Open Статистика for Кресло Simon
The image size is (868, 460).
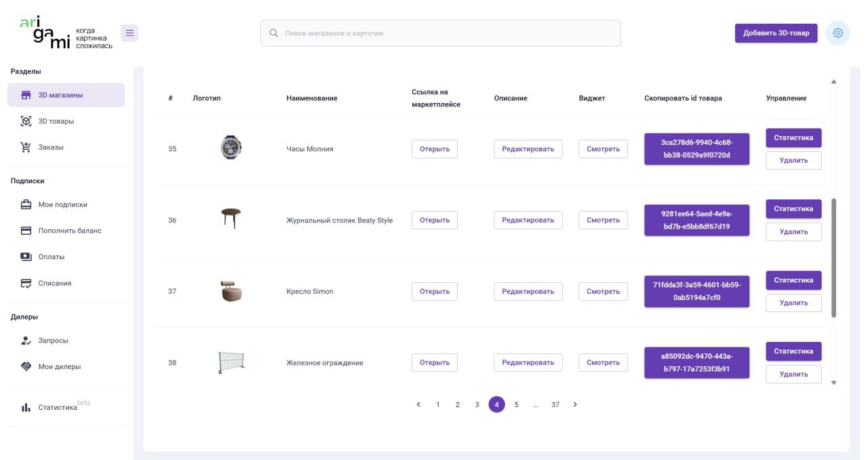click(x=793, y=280)
